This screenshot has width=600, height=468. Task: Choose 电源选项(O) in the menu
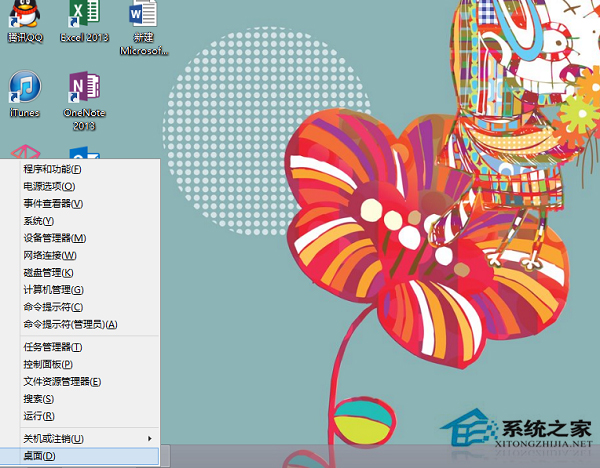coord(48,186)
